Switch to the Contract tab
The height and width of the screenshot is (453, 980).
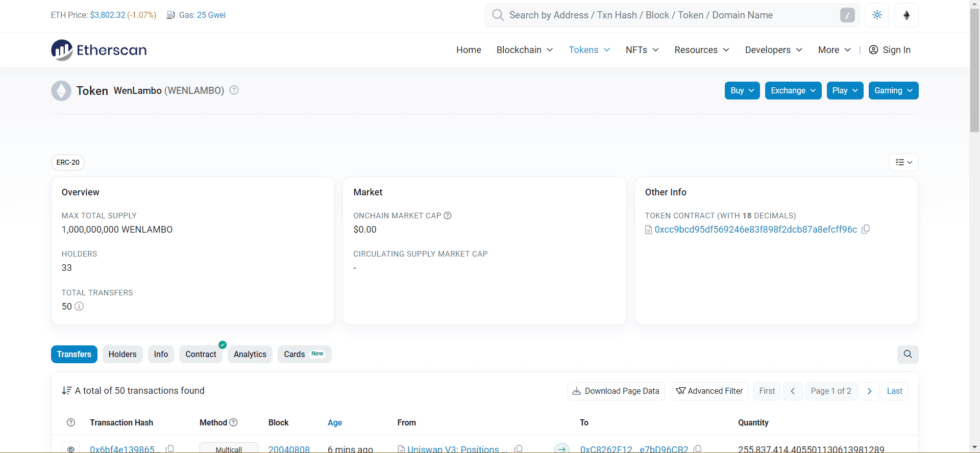(x=201, y=355)
